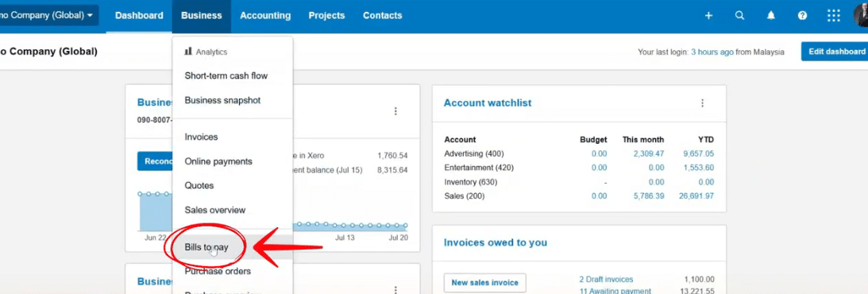
Task: Click the statement balance 8,315.64 value
Action: tap(392, 170)
